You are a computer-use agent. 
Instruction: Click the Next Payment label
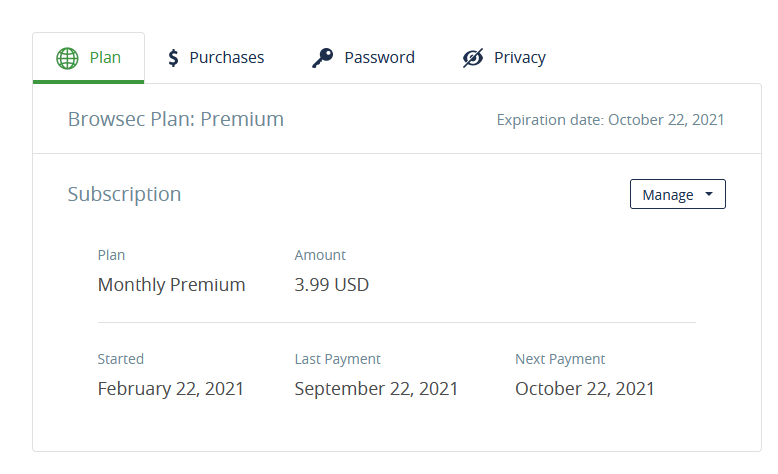pyautogui.click(x=560, y=359)
